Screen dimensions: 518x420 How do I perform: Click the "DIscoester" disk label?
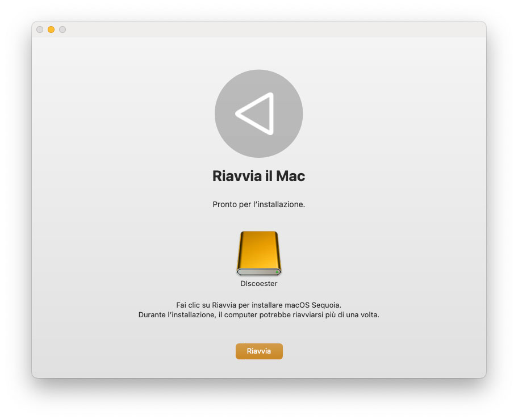click(x=259, y=284)
